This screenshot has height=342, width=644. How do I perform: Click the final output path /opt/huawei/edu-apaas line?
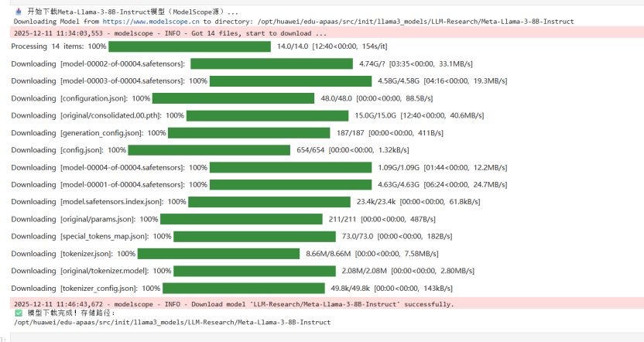tap(172, 323)
